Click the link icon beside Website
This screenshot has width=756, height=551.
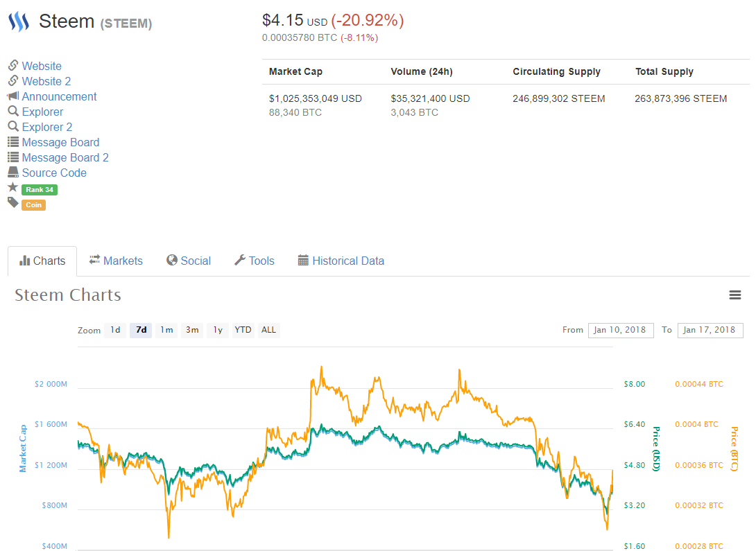point(13,65)
